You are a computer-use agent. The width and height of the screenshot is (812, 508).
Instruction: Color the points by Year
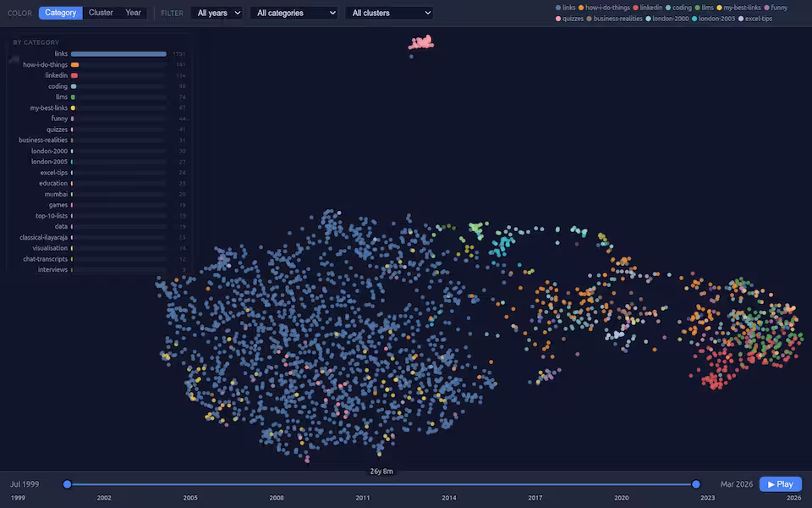pyautogui.click(x=133, y=13)
